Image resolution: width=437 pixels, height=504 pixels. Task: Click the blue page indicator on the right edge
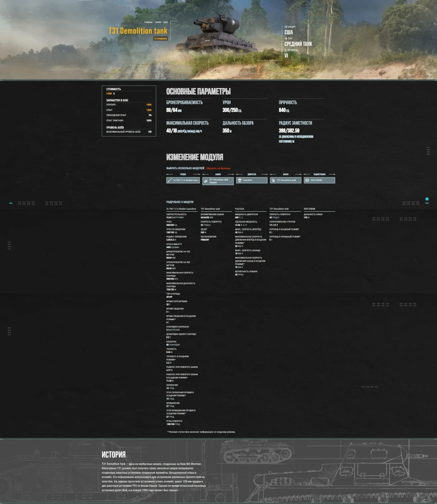coord(427,199)
